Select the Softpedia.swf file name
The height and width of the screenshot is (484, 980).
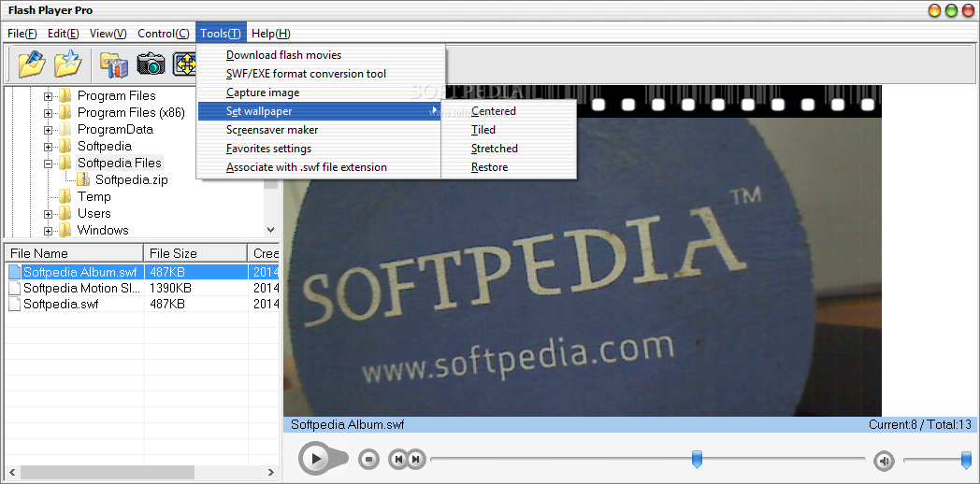coord(61,305)
